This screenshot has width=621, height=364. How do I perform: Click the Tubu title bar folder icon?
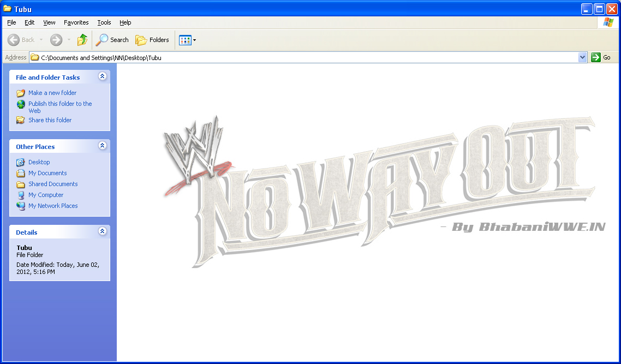[x=8, y=8]
